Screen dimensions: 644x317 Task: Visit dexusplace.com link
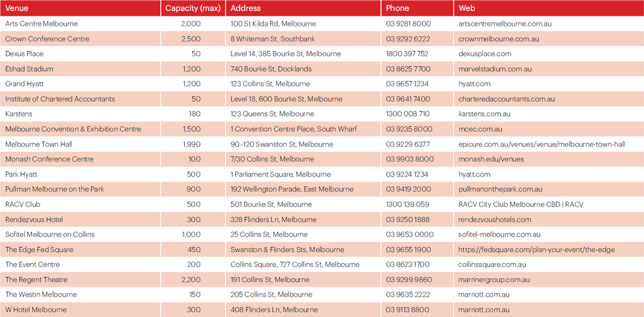tap(485, 54)
